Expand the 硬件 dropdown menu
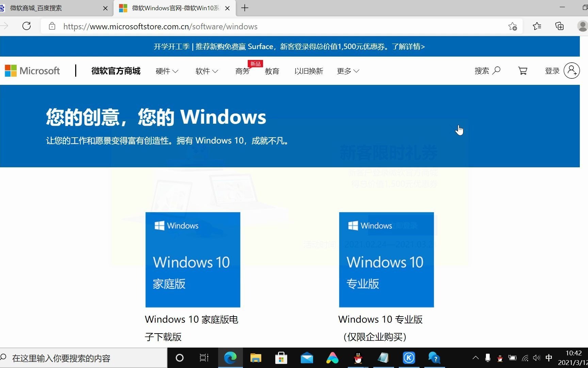This screenshot has height=368, width=588. click(x=167, y=71)
